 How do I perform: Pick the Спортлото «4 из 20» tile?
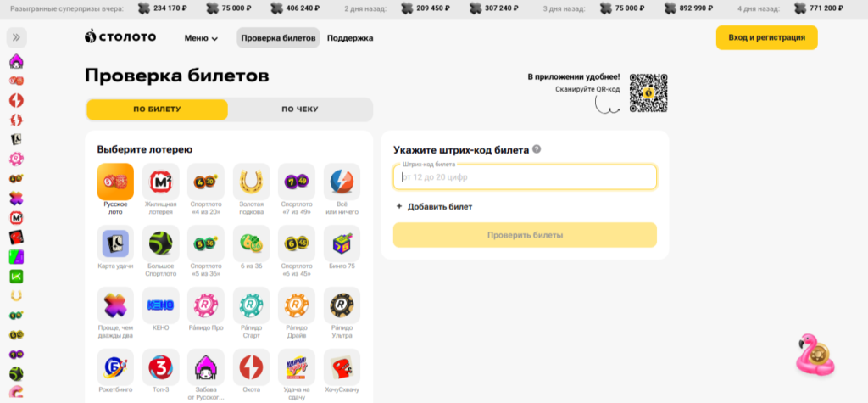pyautogui.click(x=206, y=189)
